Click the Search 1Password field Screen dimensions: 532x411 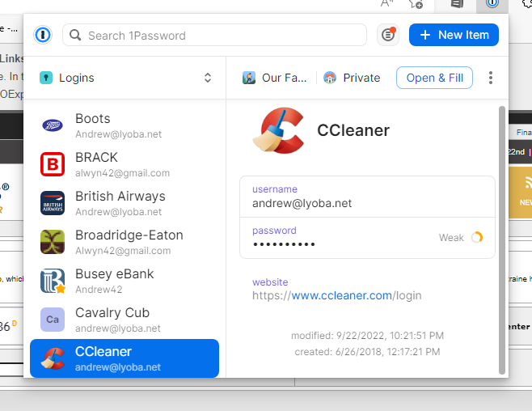point(218,36)
